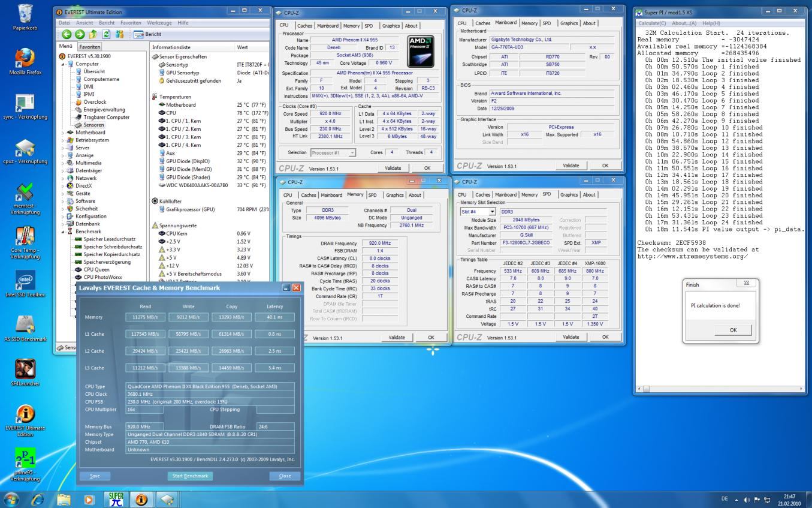
Task: Click OK in the Super PI Finish dialog
Action: tap(733, 330)
